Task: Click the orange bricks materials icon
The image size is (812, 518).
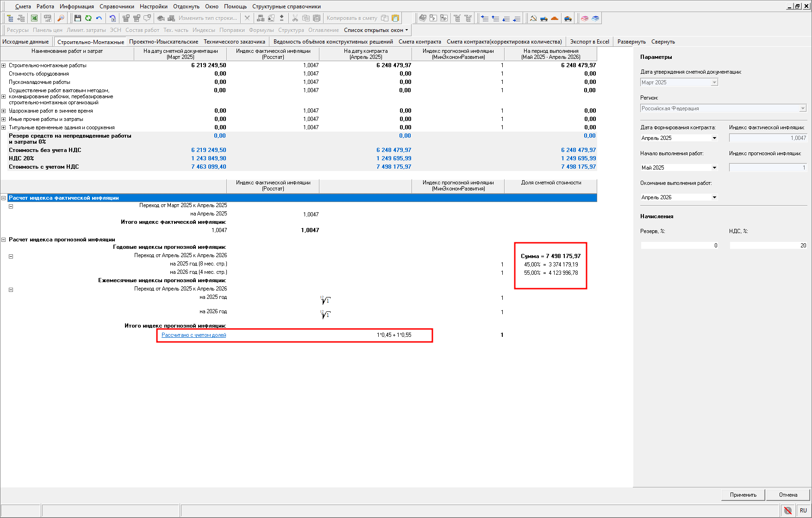Action: (x=555, y=18)
